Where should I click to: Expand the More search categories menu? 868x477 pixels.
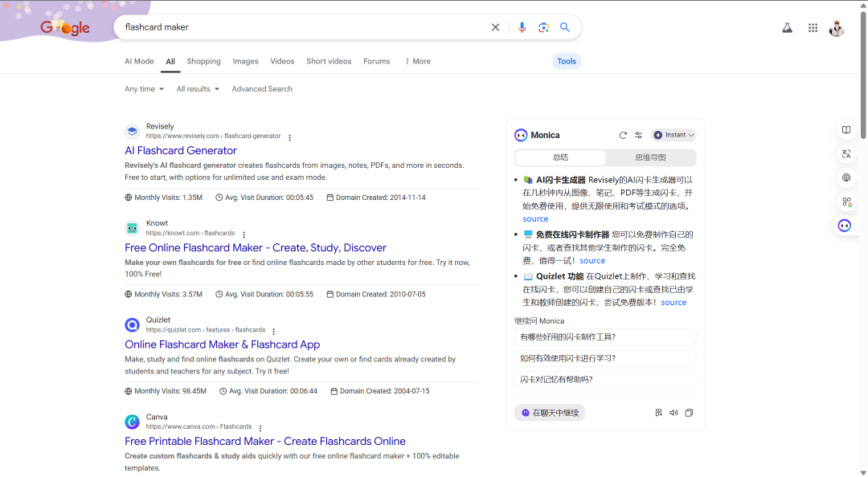click(x=417, y=61)
